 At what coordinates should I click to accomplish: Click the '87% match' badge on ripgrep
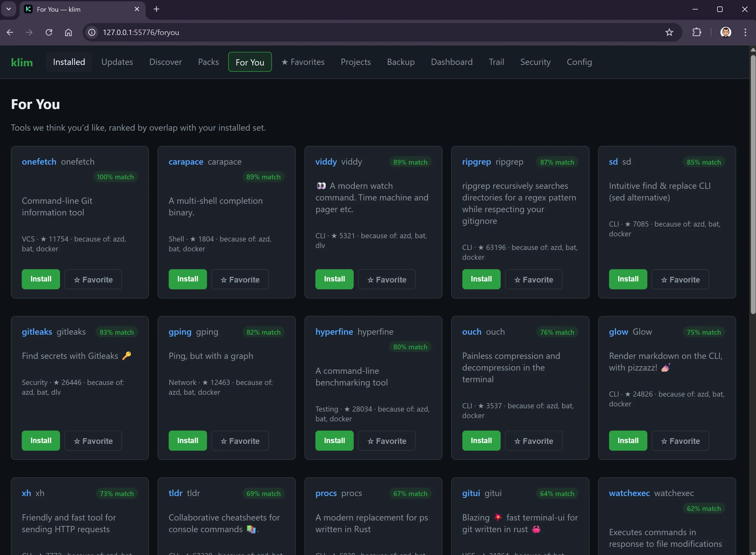pyautogui.click(x=557, y=162)
